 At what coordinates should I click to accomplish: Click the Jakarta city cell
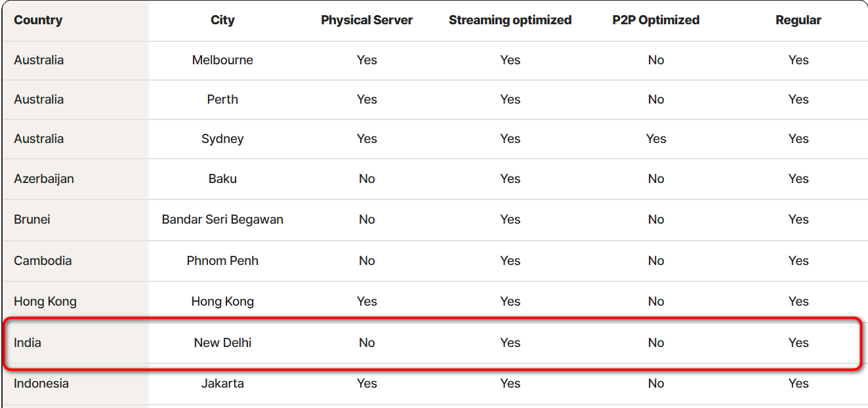tap(222, 384)
